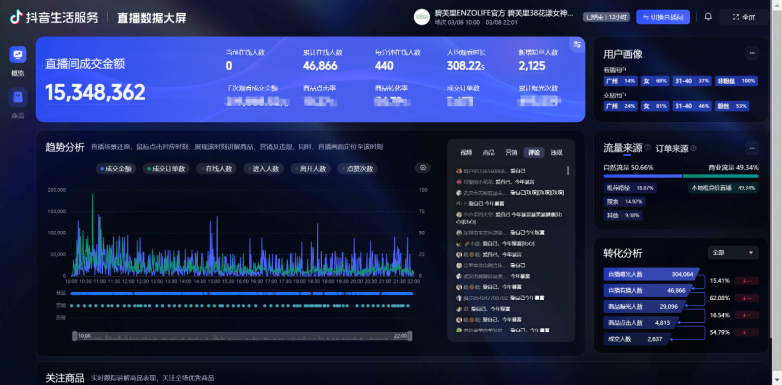Click the 全屏 fullscreen button

click(x=744, y=17)
